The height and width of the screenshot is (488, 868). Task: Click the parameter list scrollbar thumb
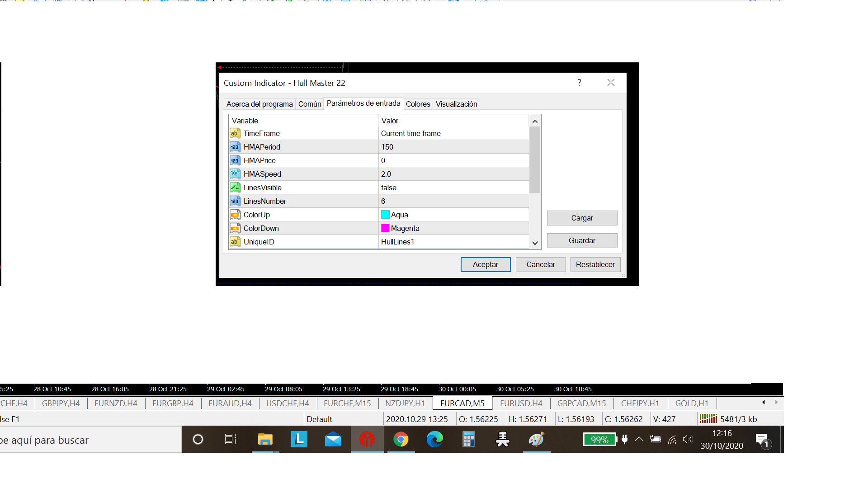[535, 160]
